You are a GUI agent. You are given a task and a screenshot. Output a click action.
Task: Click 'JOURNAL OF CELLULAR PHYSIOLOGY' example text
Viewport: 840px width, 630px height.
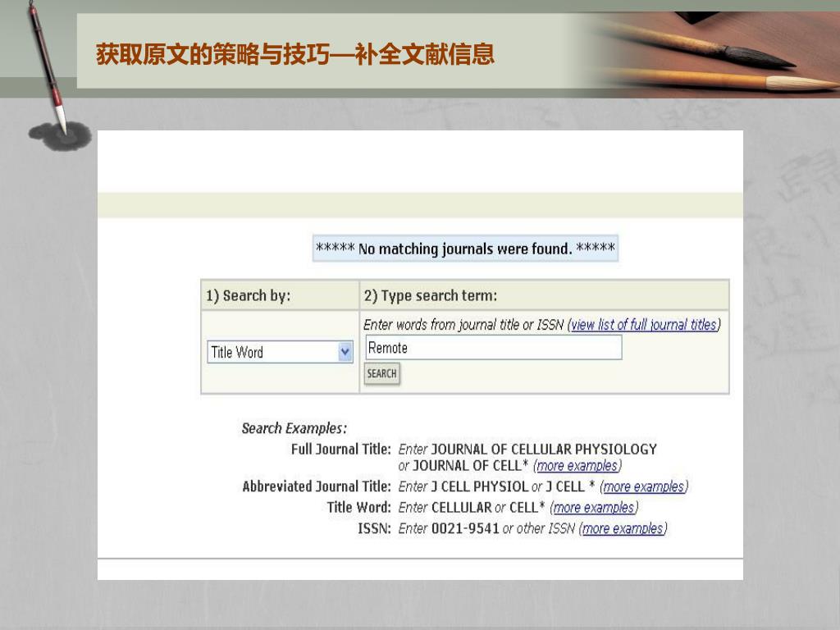pos(544,449)
